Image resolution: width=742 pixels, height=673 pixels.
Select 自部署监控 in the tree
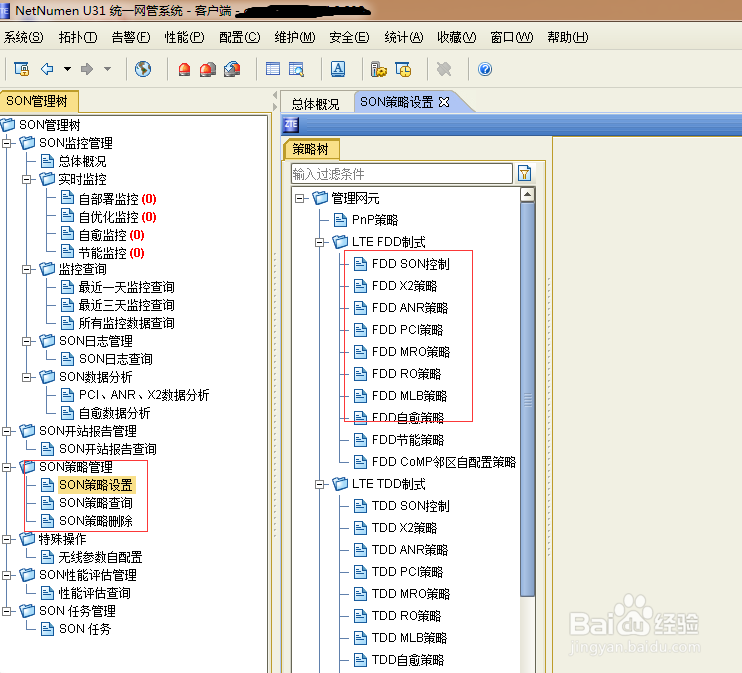[108, 198]
